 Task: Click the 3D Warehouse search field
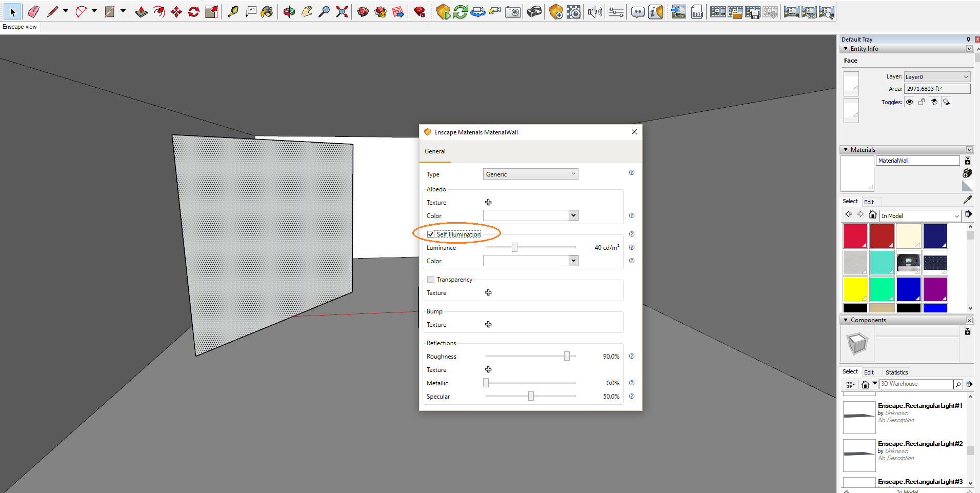(916, 384)
